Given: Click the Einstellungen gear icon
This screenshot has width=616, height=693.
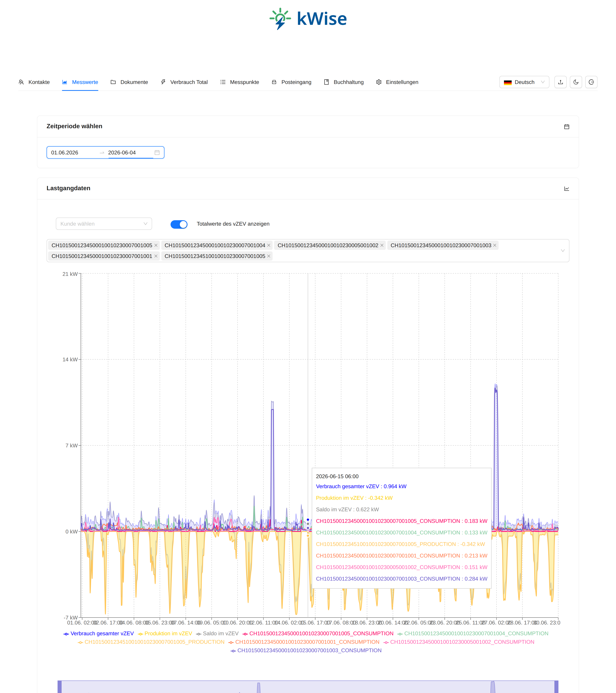Looking at the screenshot, I should [x=379, y=82].
